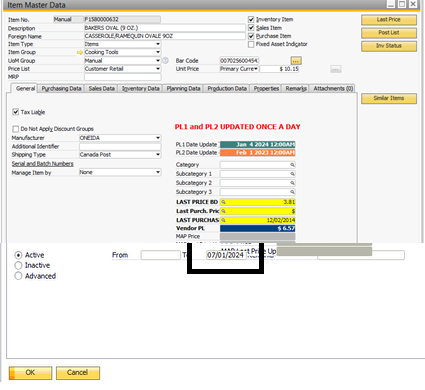425x390 pixels.
Task: Click the From date field
Action: [160, 255]
